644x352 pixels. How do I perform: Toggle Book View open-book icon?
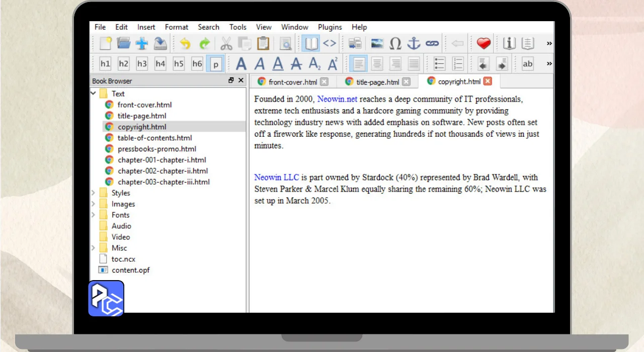tap(311, 44)
